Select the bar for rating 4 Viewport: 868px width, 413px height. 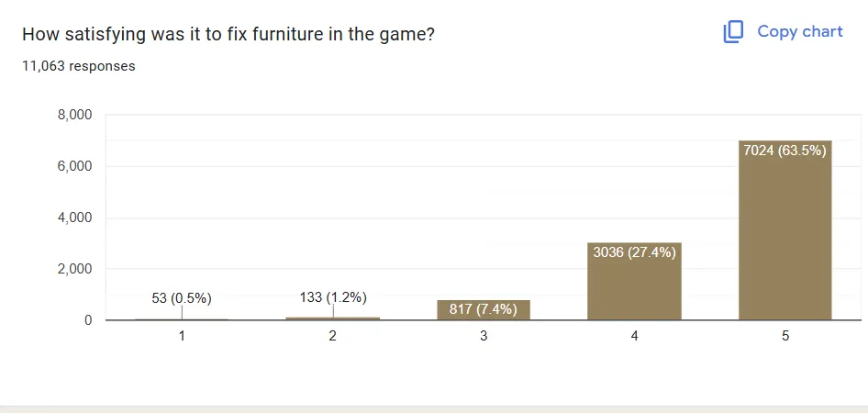[x=634, y=286]
